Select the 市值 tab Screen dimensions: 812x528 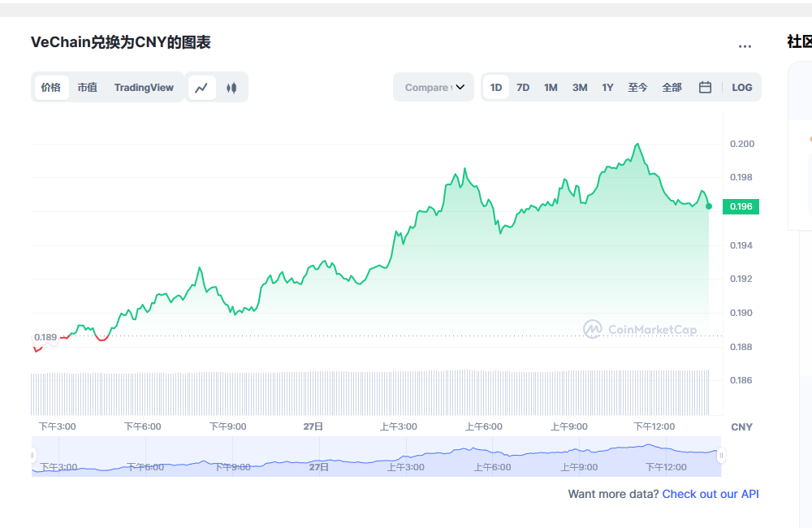click(87, 88)
